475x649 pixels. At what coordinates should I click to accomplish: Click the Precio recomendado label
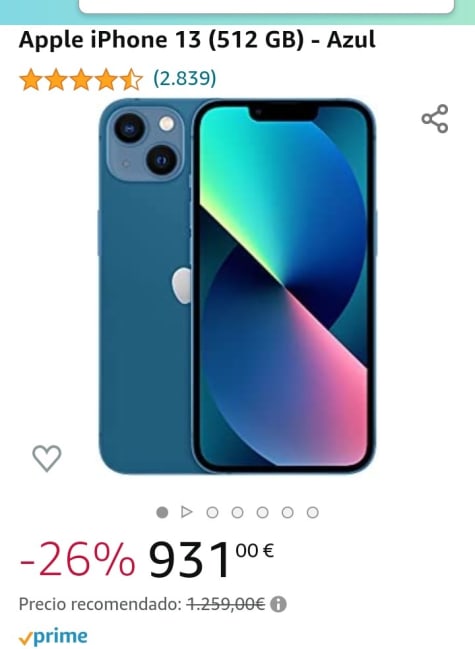(100, 604)
